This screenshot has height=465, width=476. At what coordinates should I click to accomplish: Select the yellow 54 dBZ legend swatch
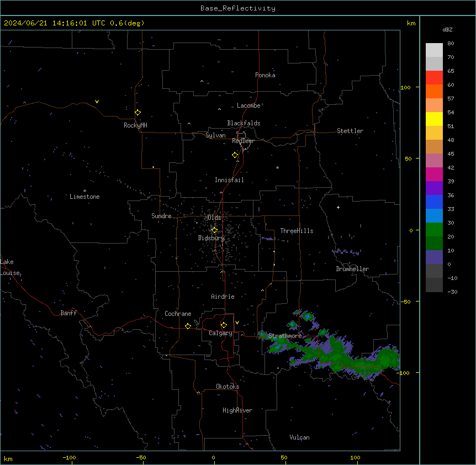tap(434, 119)
